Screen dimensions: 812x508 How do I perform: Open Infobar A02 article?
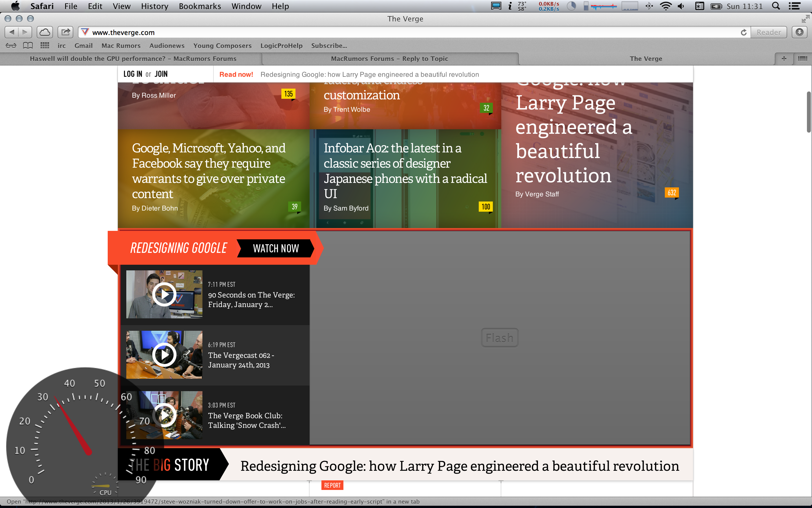(405, 171)
